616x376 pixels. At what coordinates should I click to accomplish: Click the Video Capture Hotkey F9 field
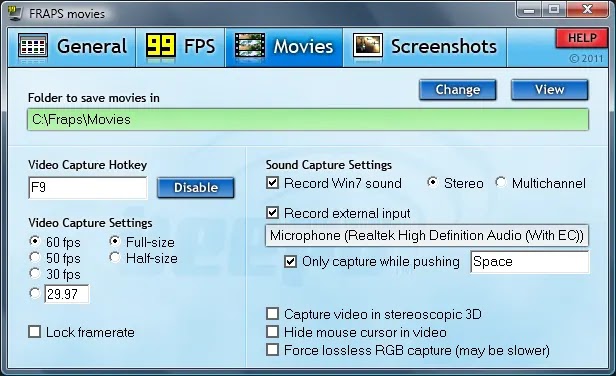88,187
